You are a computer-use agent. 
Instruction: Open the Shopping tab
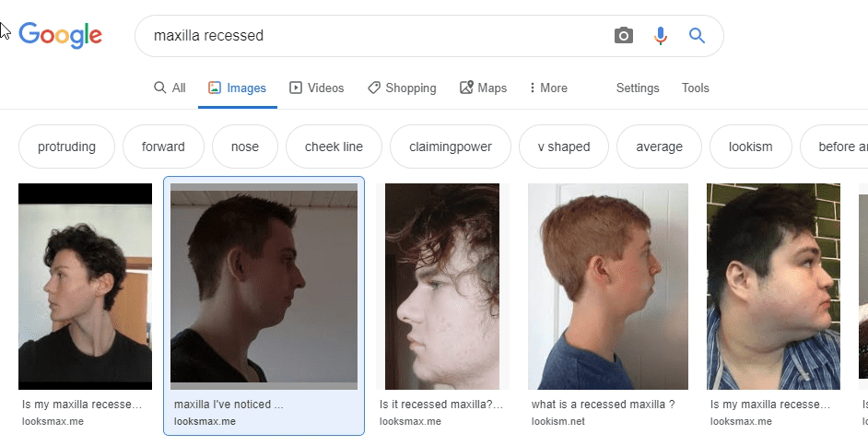click(402, 88)
